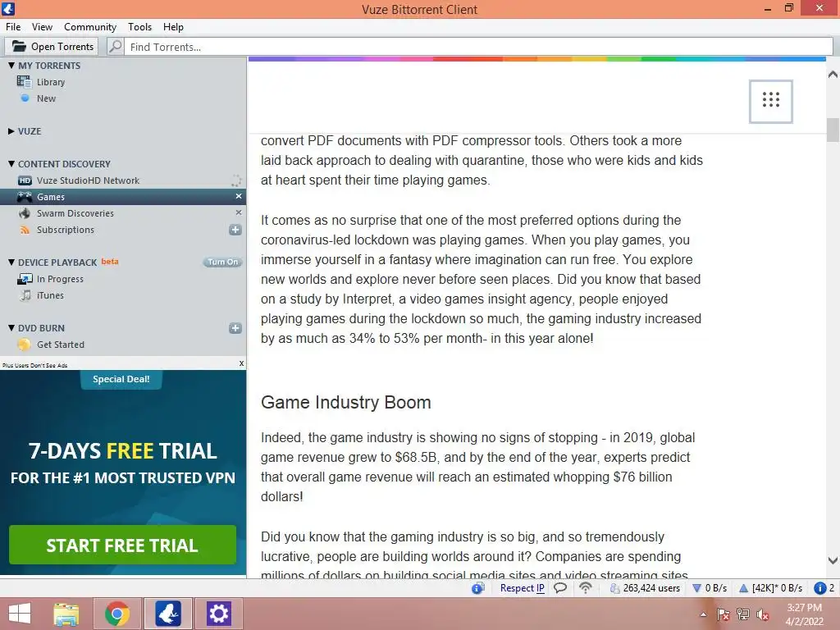
Task: Open the nine-dot grid menu
Action: tap(771, 101)
